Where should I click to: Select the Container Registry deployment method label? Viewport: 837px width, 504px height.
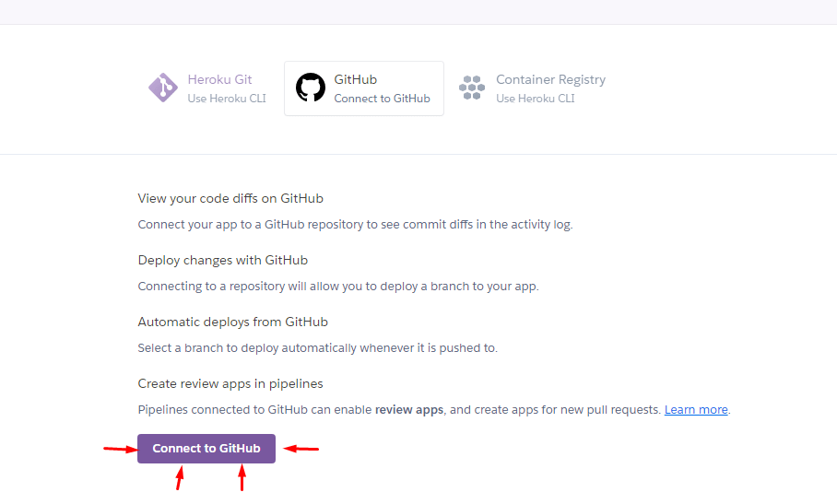point(551,79)
